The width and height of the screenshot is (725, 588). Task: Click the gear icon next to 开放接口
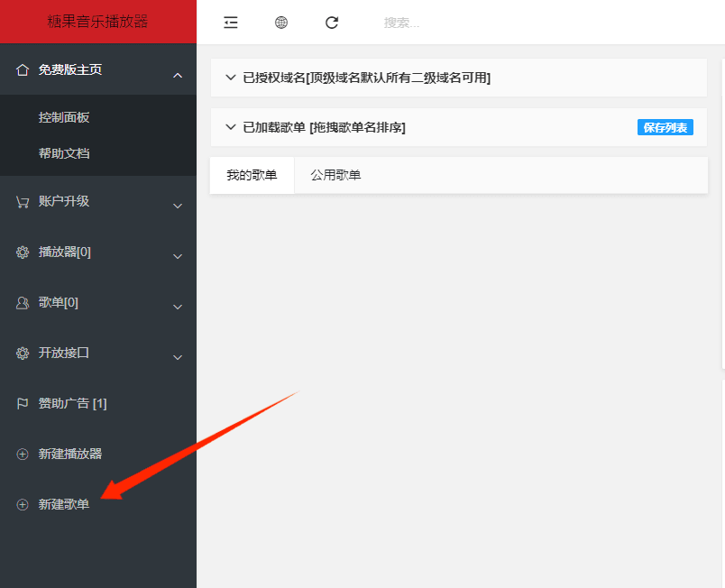click(x=23, y=354)
